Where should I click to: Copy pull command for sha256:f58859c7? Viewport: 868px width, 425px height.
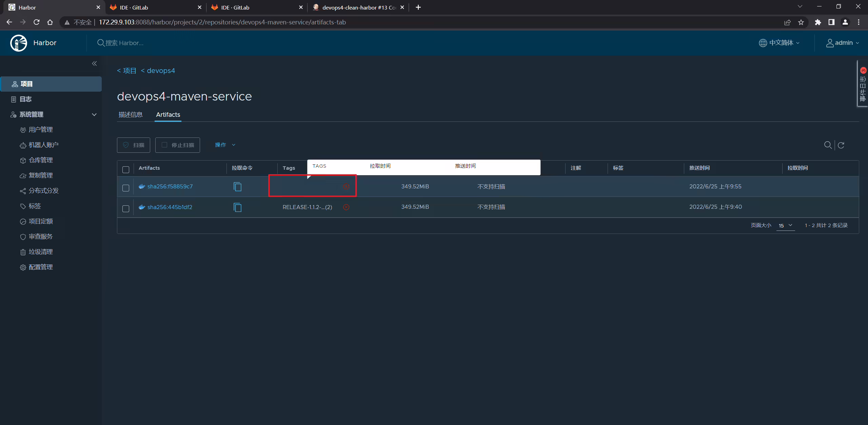(237, 187)
